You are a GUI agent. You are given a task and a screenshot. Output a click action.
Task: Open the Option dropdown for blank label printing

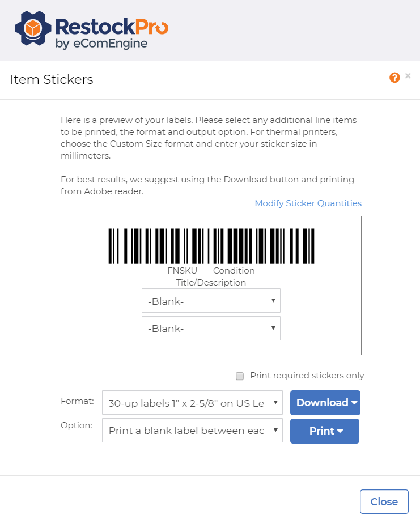tap(191, 431)
